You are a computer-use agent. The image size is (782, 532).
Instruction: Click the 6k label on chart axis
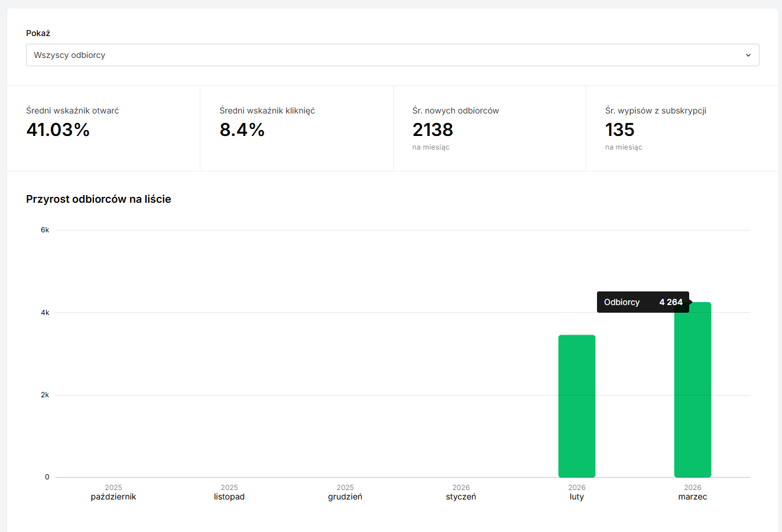45,230
